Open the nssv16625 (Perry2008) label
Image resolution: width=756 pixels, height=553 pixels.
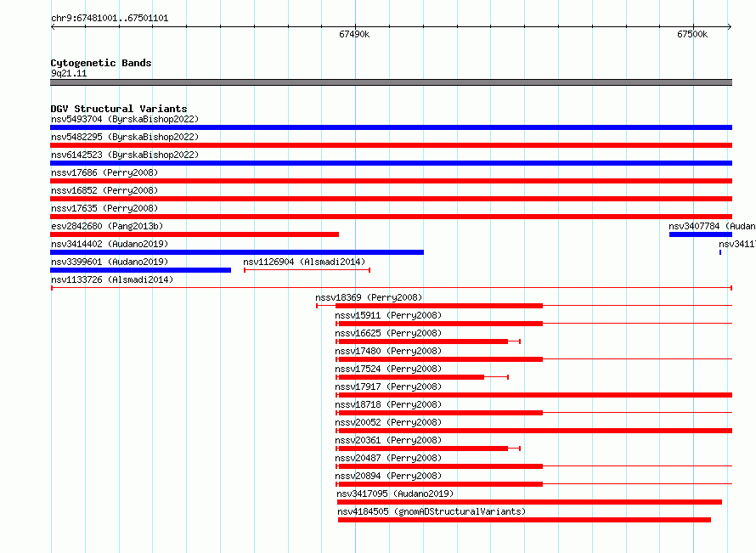pos(388,333)
